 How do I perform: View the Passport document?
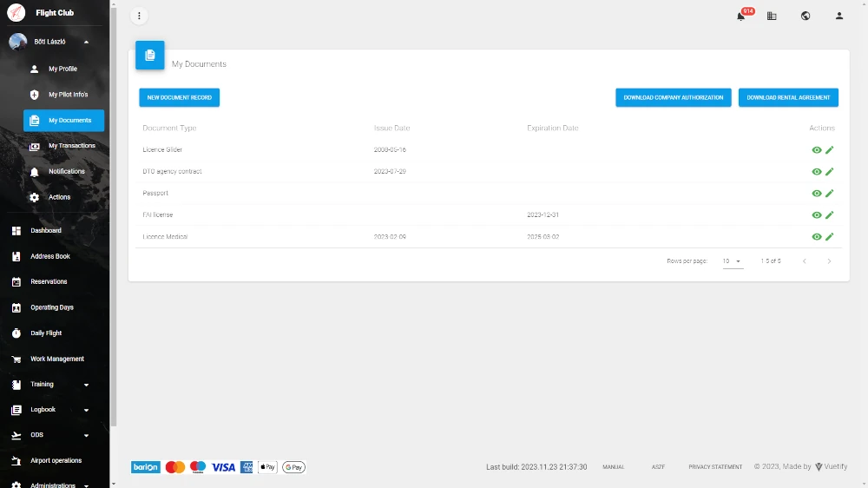[x=817, y=194]
